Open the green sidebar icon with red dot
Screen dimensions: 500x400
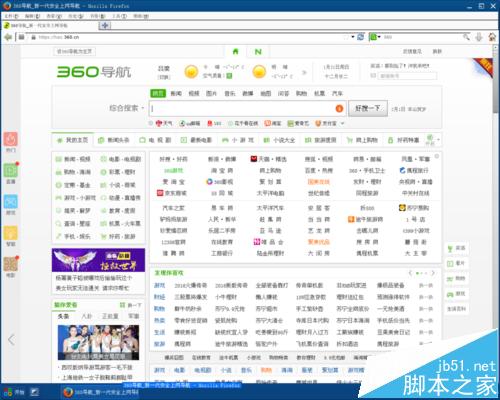[x=11, y=170]
